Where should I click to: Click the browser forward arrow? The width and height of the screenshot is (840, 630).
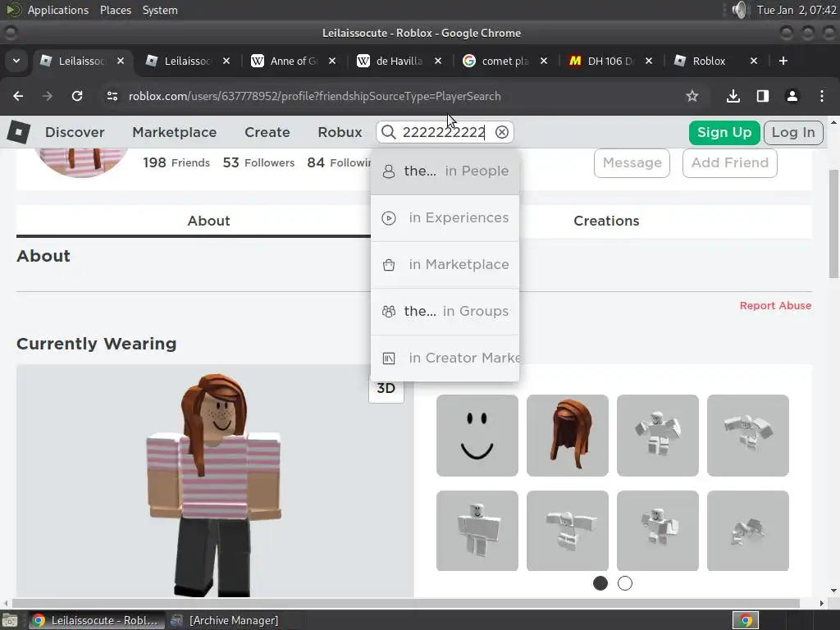(x=48, y=96)
